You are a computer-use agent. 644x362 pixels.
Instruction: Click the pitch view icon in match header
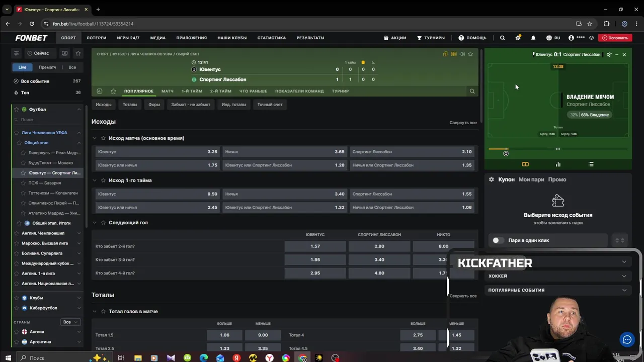click(x=454, y=54)
